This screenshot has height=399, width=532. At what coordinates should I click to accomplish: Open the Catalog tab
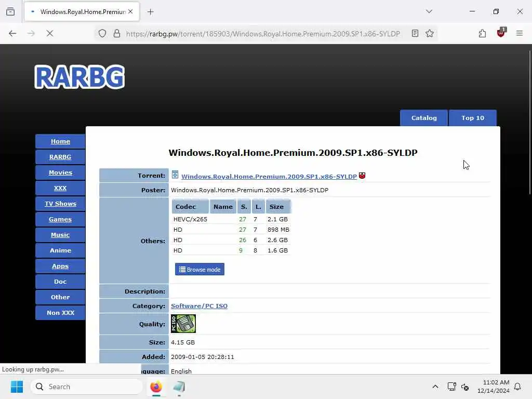[424, 118]
